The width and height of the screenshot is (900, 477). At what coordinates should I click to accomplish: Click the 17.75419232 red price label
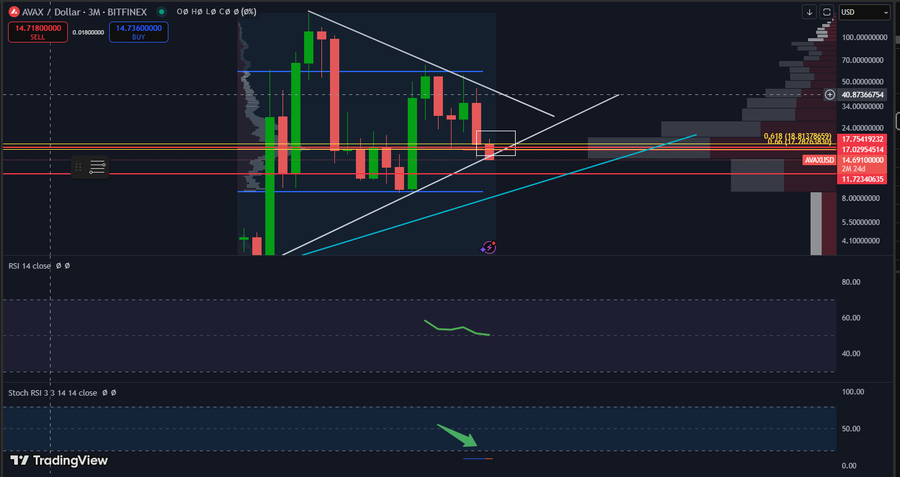[863, 139]
